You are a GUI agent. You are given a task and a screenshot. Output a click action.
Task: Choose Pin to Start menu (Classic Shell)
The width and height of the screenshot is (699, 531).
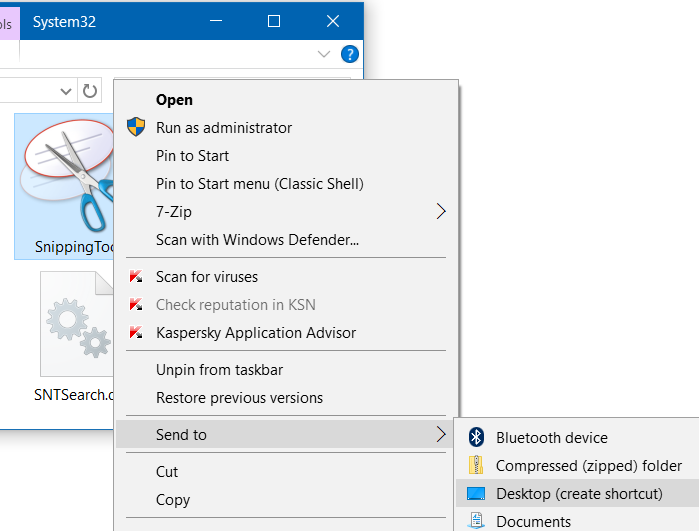(x=259, y=184)
